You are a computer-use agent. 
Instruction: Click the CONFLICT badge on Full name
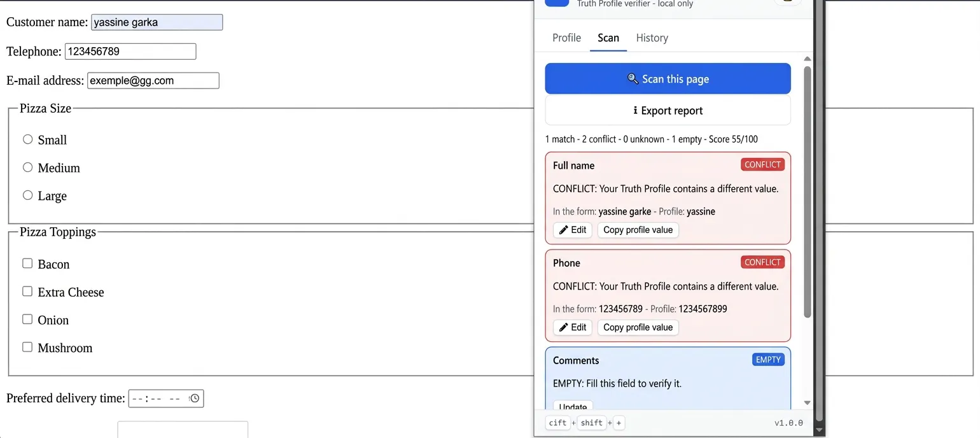click(762, 165)
